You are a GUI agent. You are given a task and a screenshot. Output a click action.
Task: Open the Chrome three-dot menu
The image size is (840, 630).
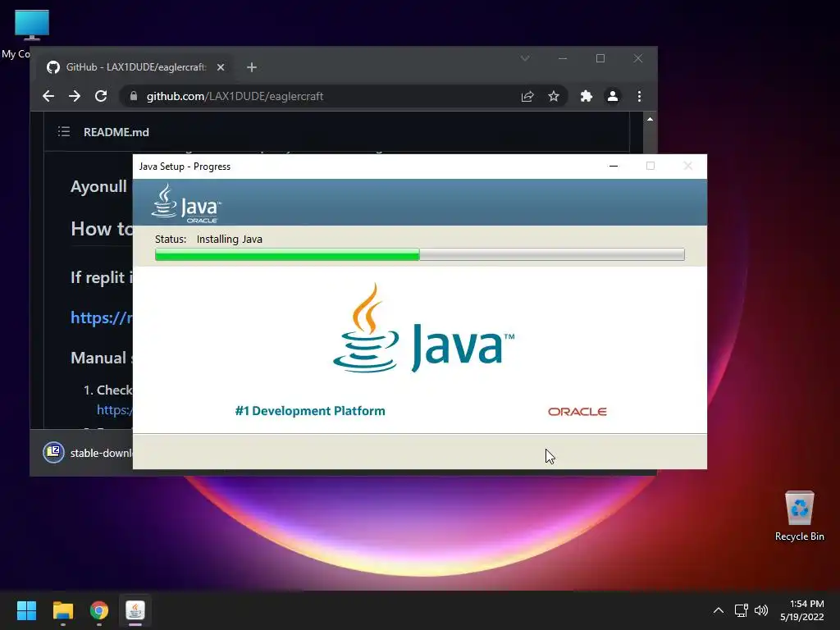639,96
